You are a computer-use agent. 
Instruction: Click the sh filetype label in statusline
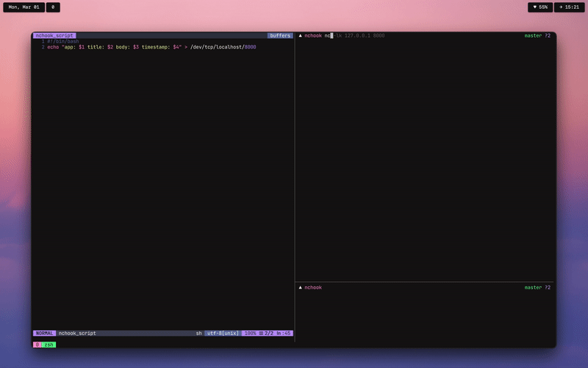click(198, 333)
